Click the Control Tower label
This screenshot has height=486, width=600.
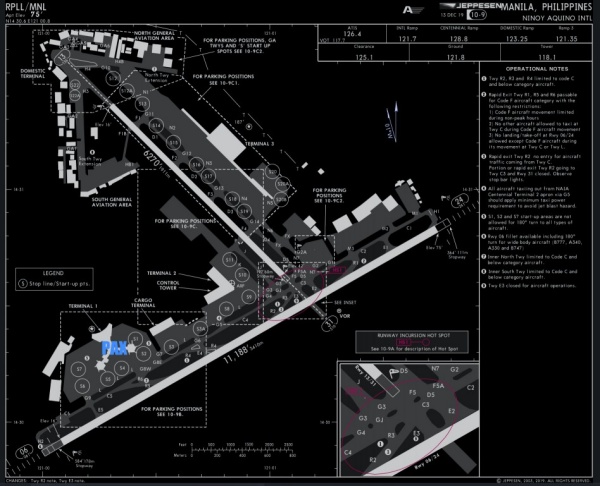point(168,285)
